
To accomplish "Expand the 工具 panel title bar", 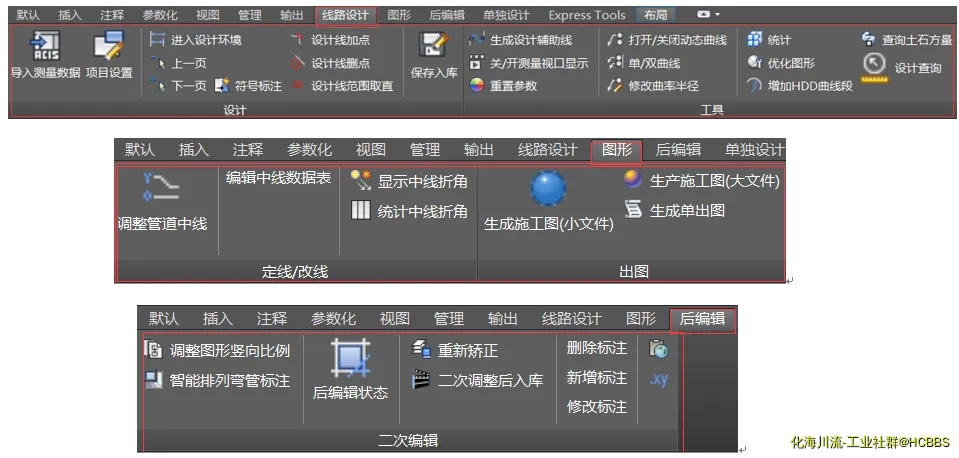I will (x=712, y=110).
